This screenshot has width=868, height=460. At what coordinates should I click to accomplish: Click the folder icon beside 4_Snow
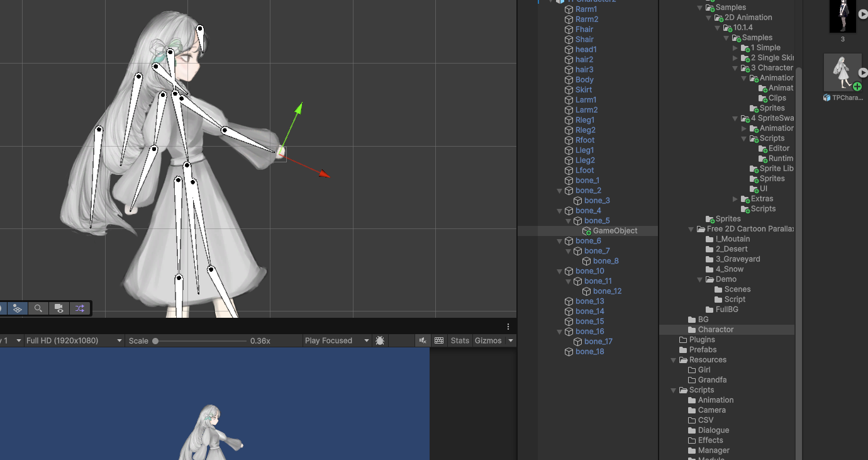(x=709, y=269)
